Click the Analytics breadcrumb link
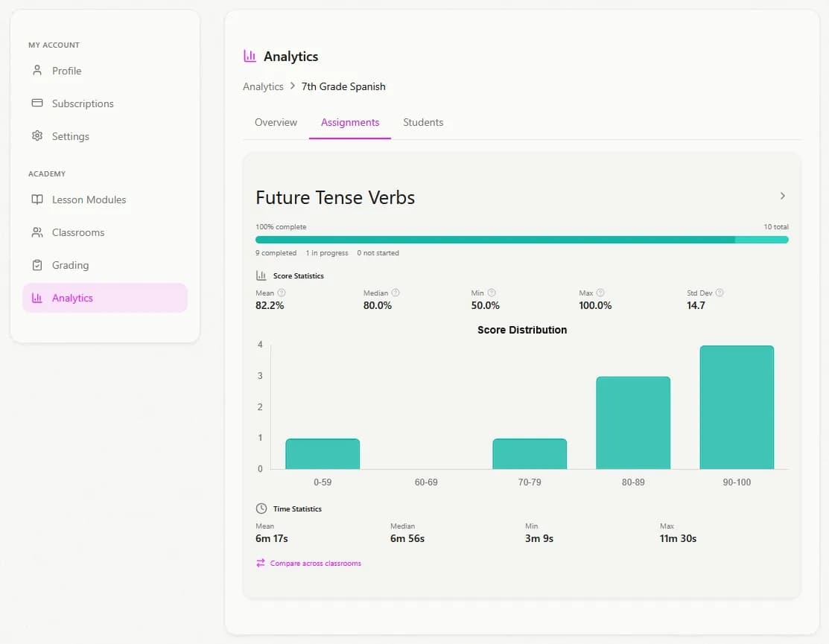This screenshot has height=644, width=829. point(263,86)
